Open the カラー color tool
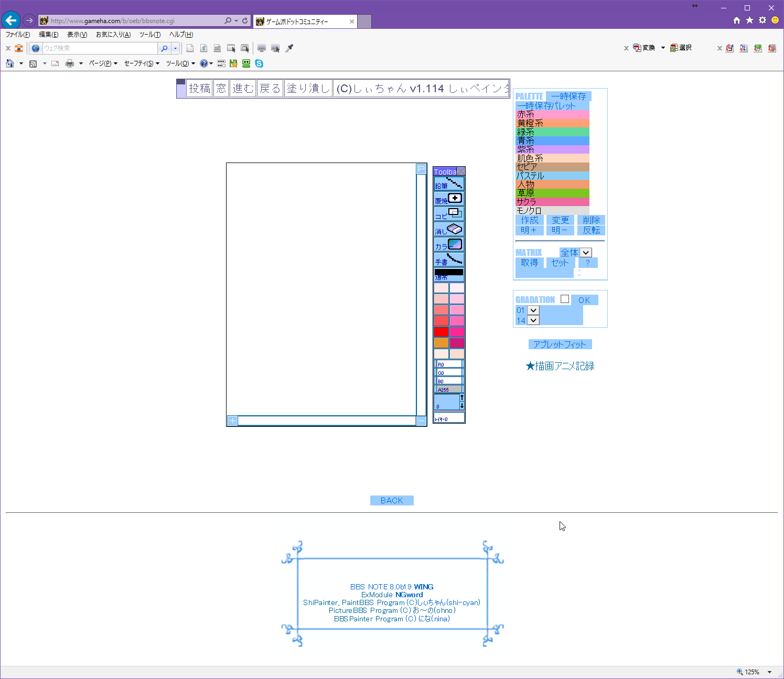The image size is (784, 679). tap(449, 244)
